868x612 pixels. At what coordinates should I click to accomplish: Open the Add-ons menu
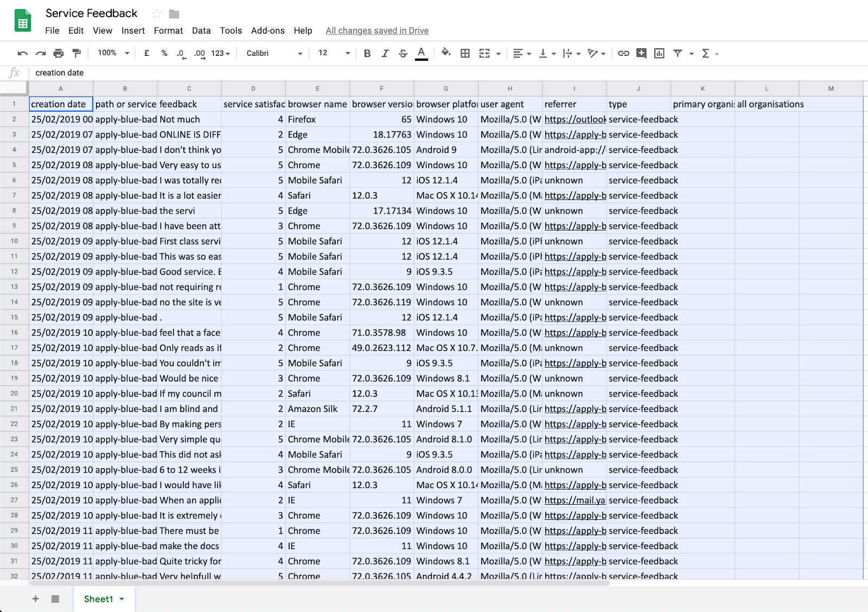[x=267, y=31]
